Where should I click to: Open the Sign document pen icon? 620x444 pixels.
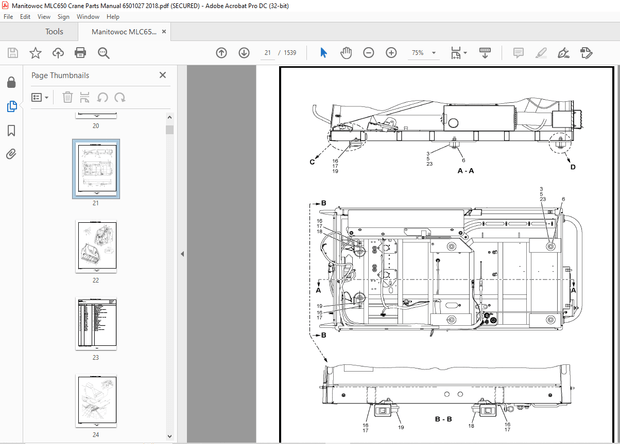pos(563,53)
